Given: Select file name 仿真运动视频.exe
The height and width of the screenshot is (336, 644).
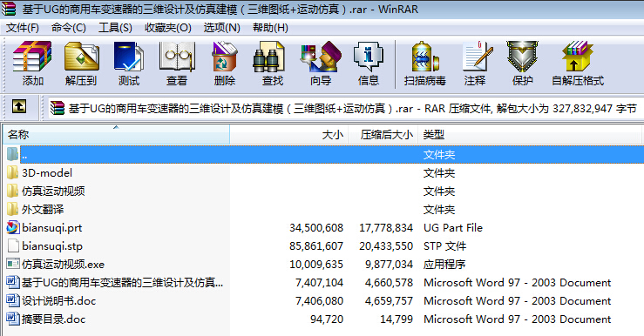Looking at the screenshot, I should 64,265.
